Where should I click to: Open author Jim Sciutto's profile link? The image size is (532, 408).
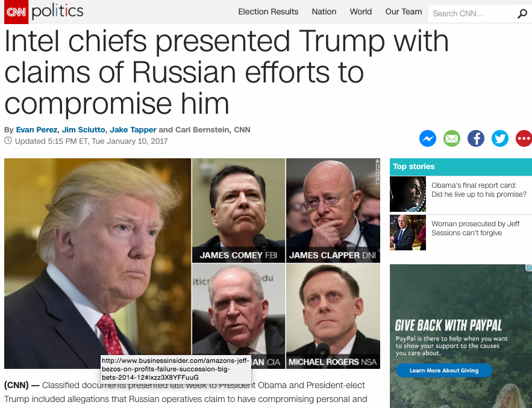click(84, 130)
